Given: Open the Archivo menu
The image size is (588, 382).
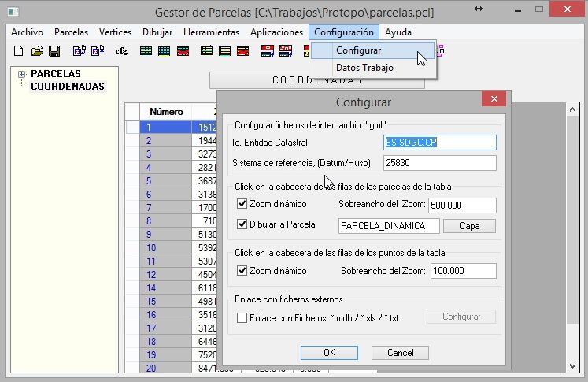Looking at the screenshot, I should [27, 32].
